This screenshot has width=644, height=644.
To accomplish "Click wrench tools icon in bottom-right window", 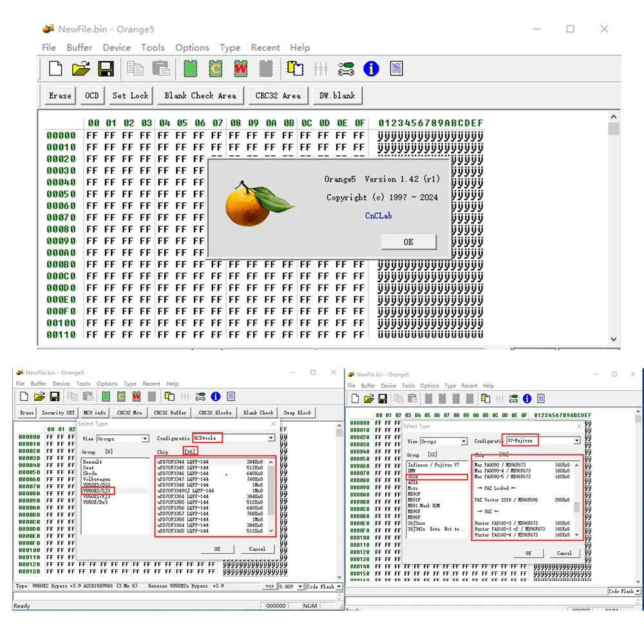I will 513,399.
